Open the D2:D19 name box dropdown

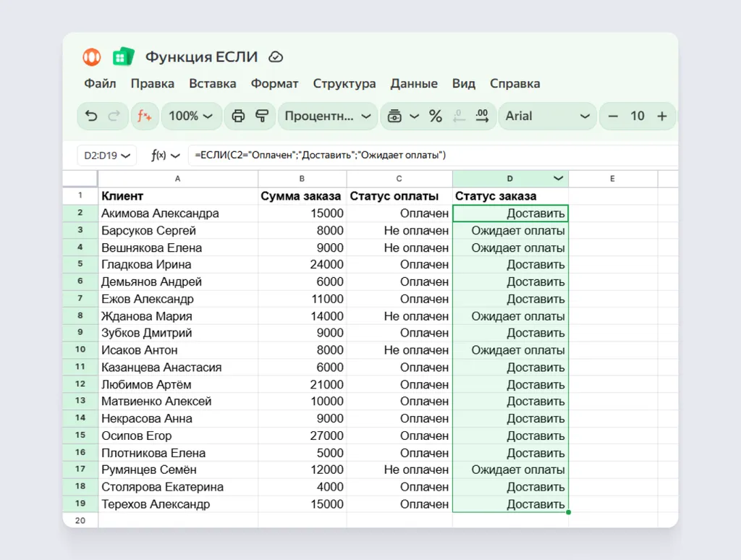pos(107,156)
